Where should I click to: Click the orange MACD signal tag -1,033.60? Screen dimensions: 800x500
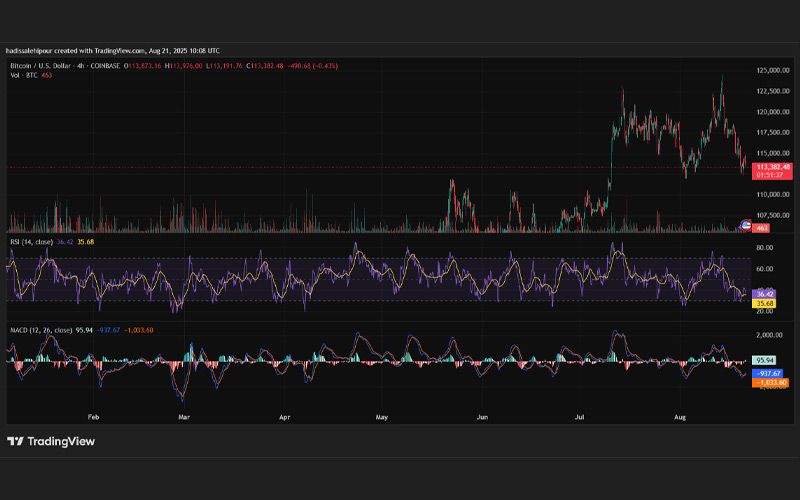(x=770, y=383)
